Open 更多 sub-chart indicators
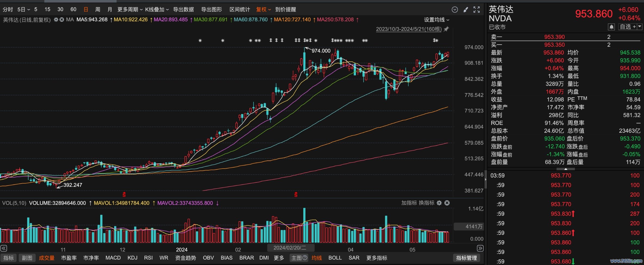Screen dimensions: 644x265 tap(279, 258)
